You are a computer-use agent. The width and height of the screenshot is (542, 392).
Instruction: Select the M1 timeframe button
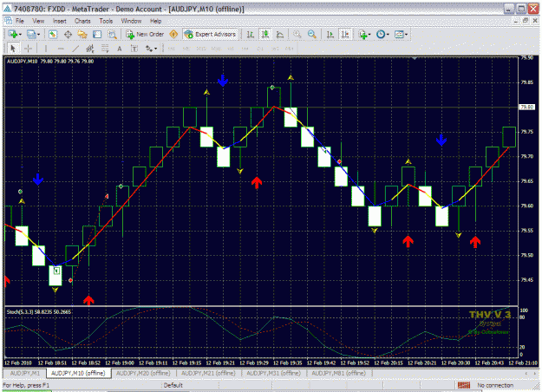[171, 49]
